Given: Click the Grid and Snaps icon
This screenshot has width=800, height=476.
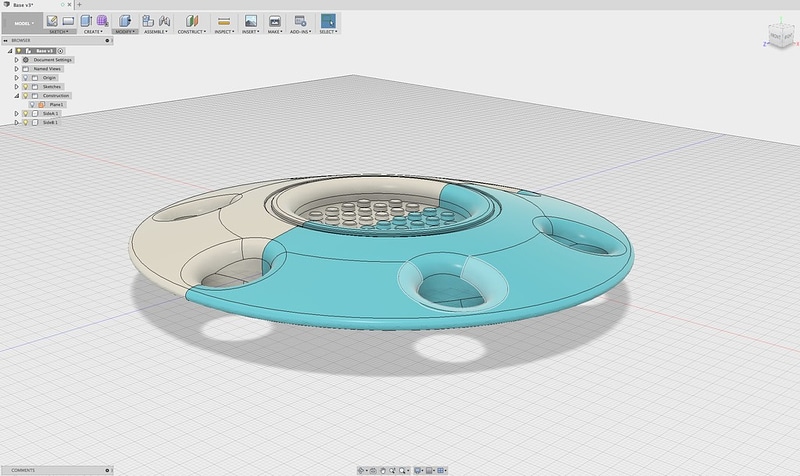Looking at the screenshot, I should tap(429, 470).
